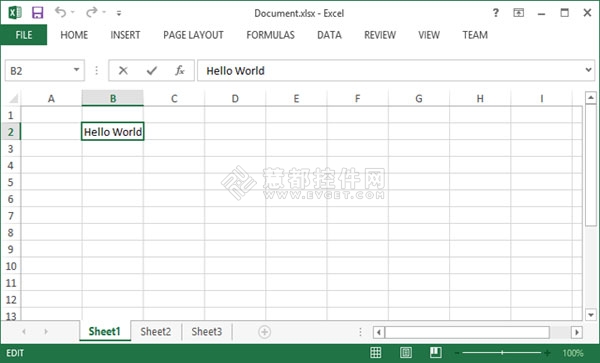Image resolution: width=600 pixels, height=363 pixels.
Task: Switch to the HOME ribbon tab
Action: [x=74, y=35]
